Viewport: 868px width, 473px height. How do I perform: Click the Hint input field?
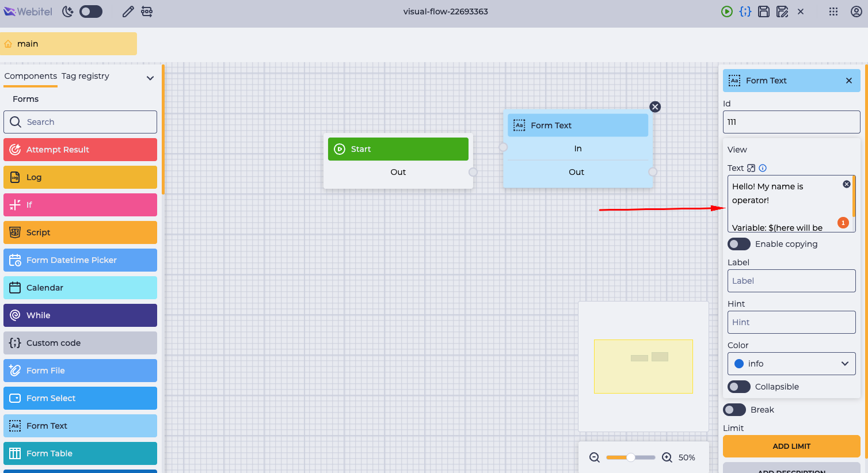coord(791,322)
